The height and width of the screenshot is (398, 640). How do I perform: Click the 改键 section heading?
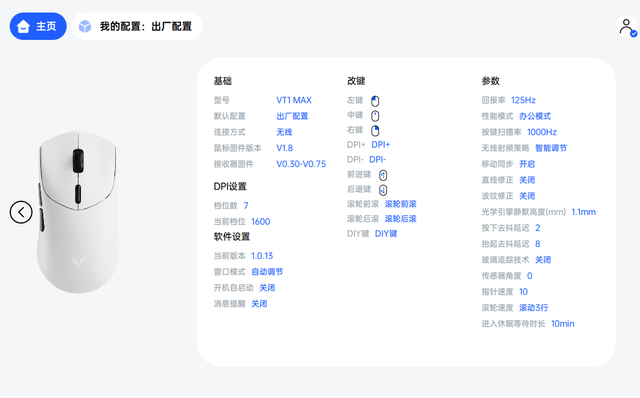click(x=356, y=81)
